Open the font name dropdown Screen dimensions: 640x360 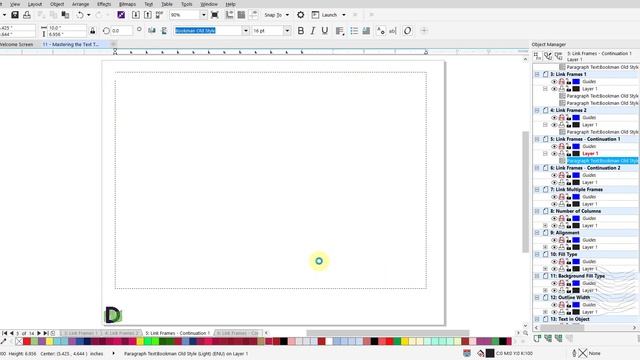(x=246, y=31)
